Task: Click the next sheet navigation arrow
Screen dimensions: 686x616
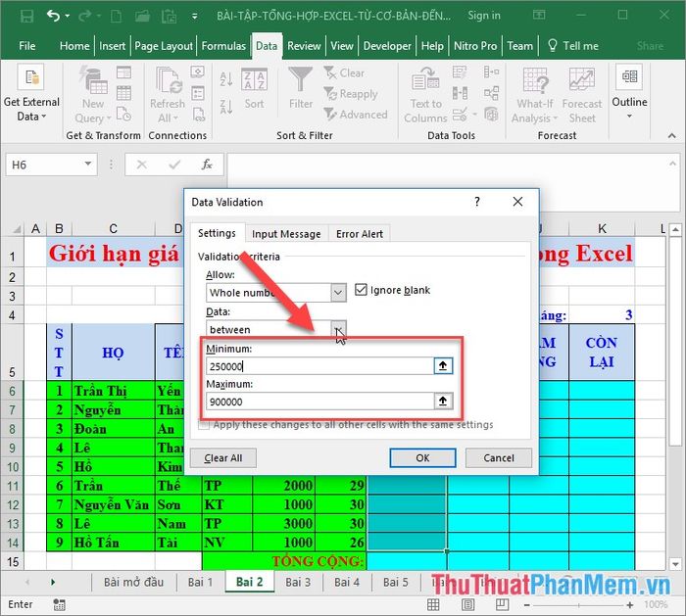Action: coord(53,582)
